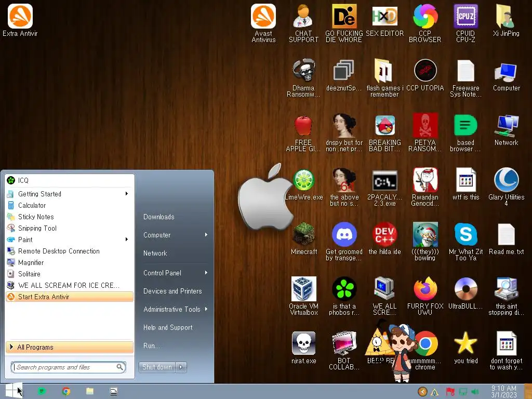Click the taskbar clock showing 9:10 AM
The width and height of the screenshot is (532, 399).
[504, 392]
